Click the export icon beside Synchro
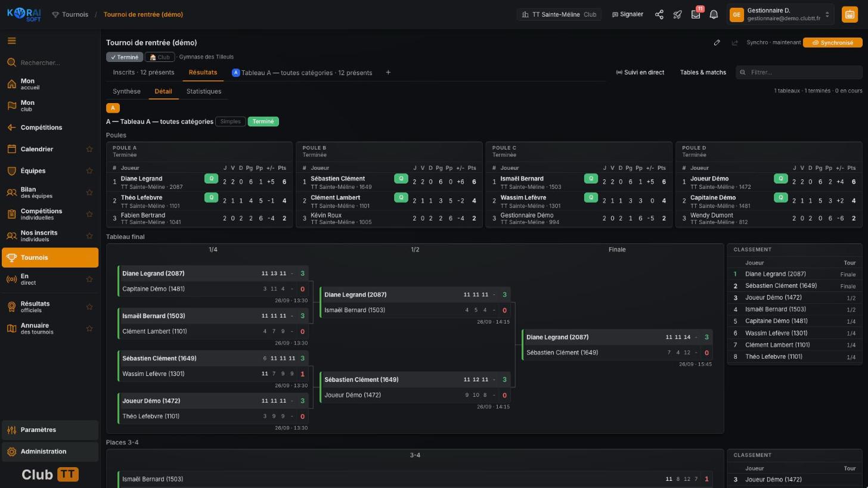Image resolution: width=868 pixels, height=488 pixels. tap(734, 42)
